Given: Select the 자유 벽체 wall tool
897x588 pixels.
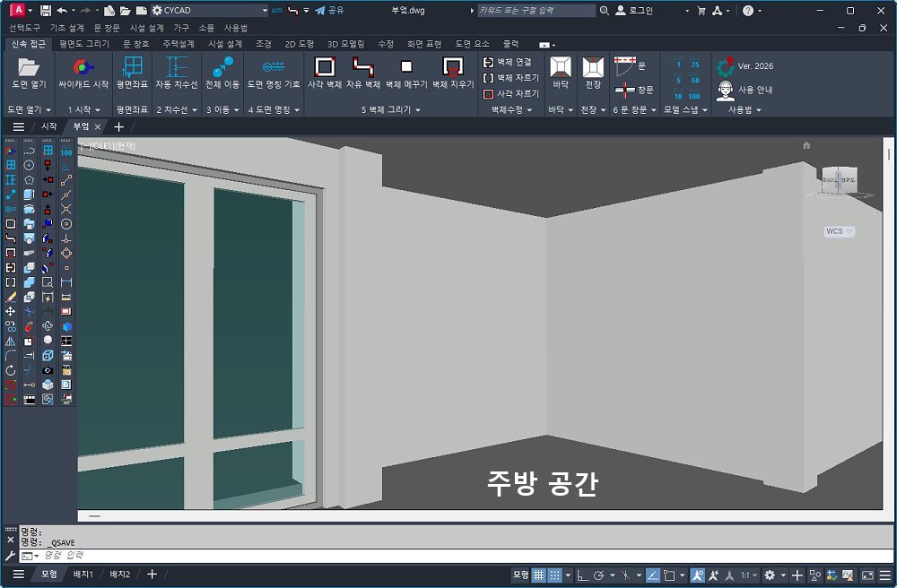Looking at the screenshot, I should tap(362, 67).
